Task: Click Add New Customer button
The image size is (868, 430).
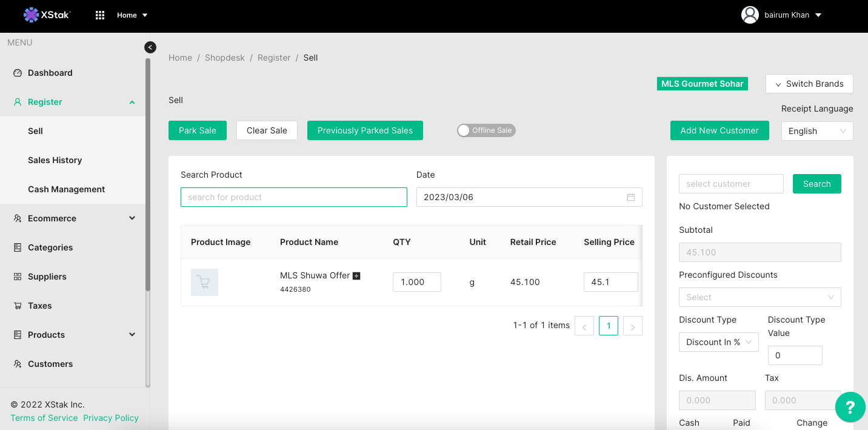Action: pos(719,130)
